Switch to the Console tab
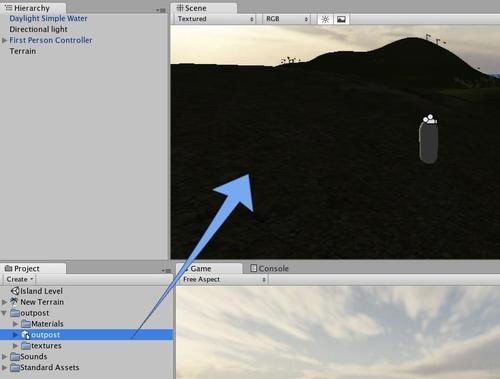Image resolution: width=500 pixels, height=379 pixels. [x=269, y=268]
